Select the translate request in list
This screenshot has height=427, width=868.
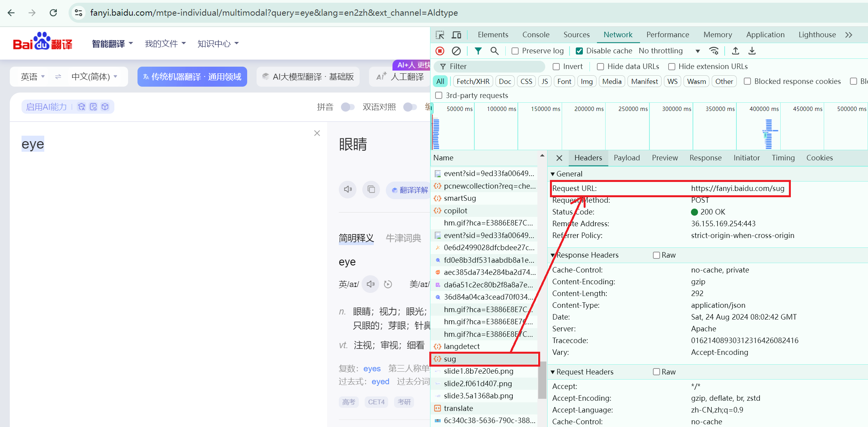point(458,408)
